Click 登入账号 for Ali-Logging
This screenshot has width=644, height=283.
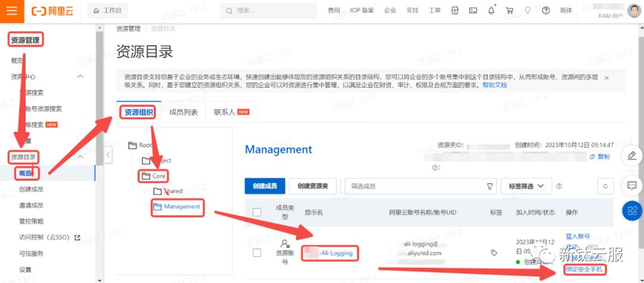[578, 236]
